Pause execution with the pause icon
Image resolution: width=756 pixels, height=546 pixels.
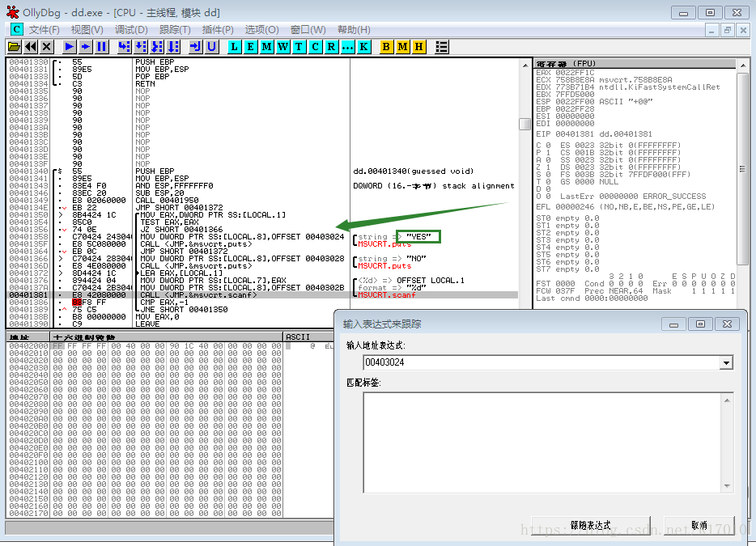(102, 47)
